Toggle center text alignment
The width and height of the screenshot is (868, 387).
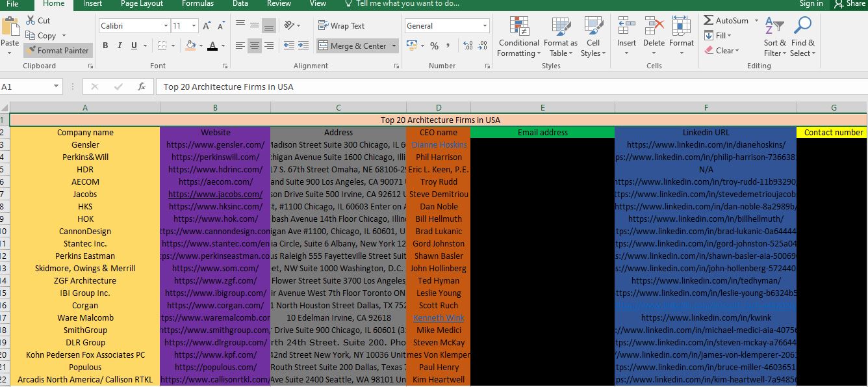(254, 46)
